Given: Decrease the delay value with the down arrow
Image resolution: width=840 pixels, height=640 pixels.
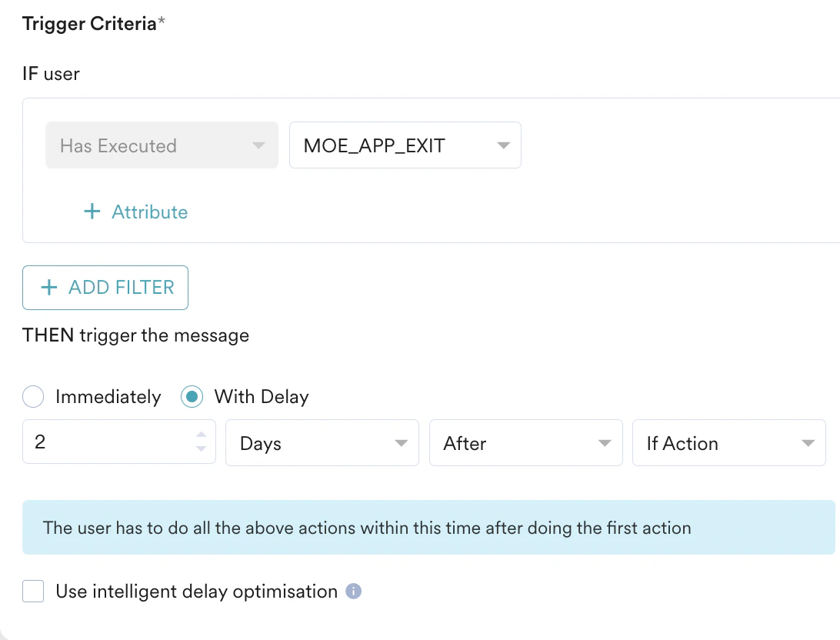Looking at the screenshot, I should pyautogui.click(x=201, y=449).
